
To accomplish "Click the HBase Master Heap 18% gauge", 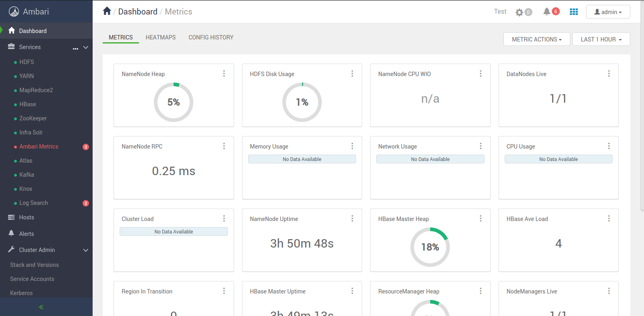I will click(x=430, y=247).
